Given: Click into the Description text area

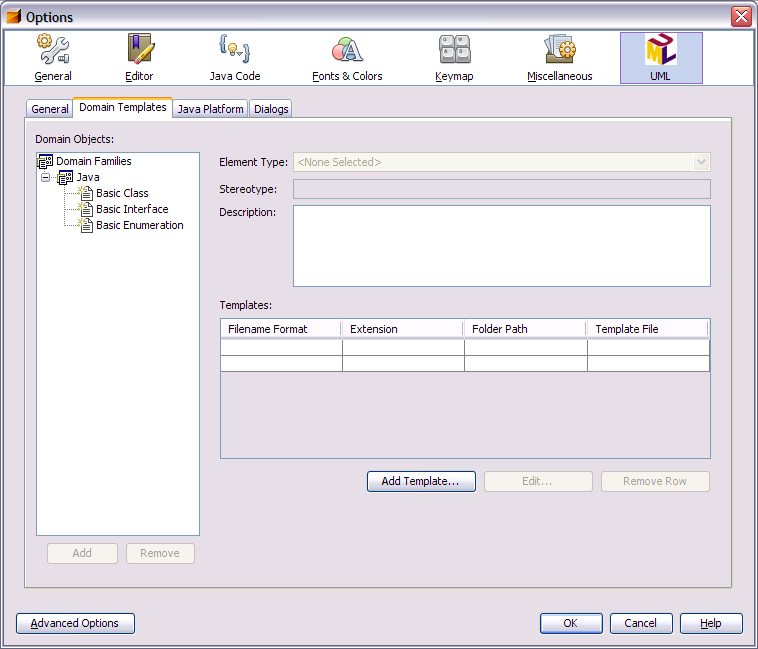Looking at the screenshot, I should (x=502, y=246).
